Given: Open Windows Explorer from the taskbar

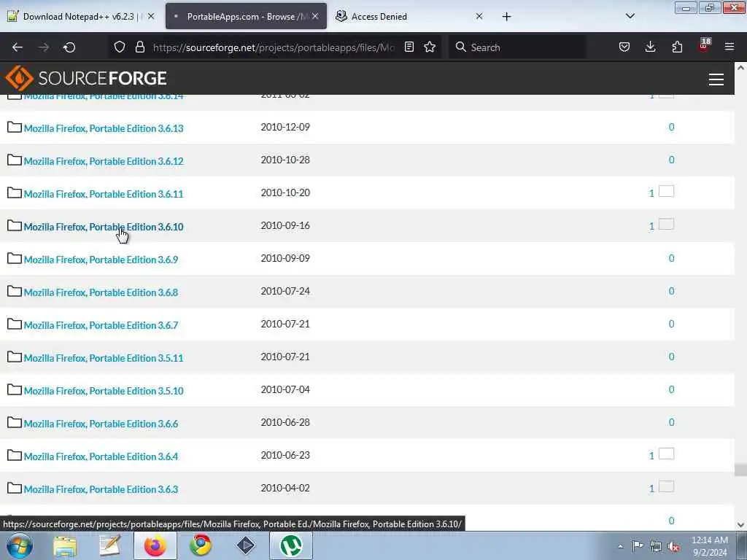Looking at the screenshot, I should (x=65, y=545).
